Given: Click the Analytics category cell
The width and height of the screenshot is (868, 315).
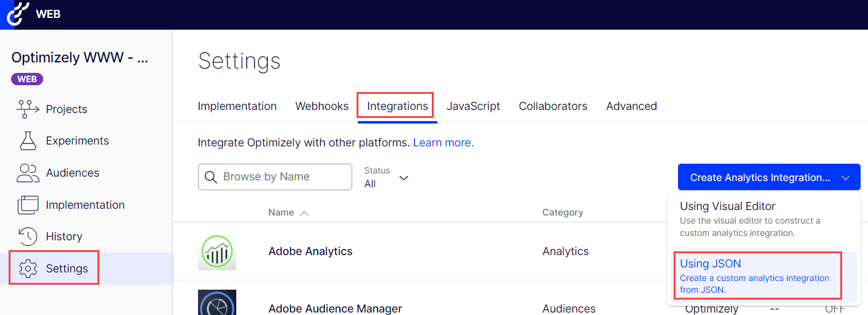Looking at the screenshot, I should pos(566,251).
